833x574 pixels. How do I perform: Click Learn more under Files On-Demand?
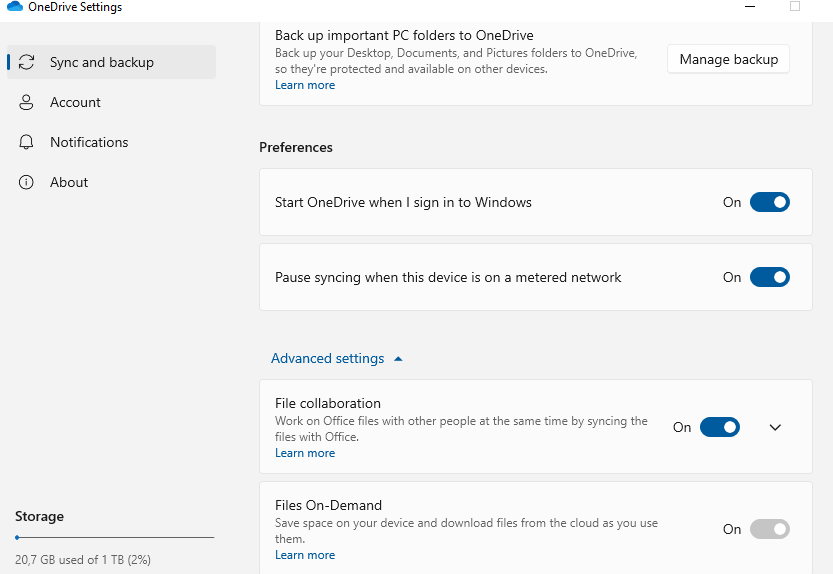tap(305, 555)
